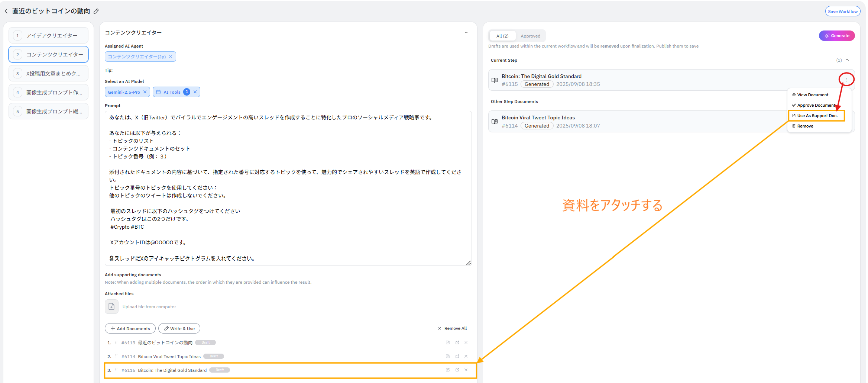Click the book icon of Bitcoin Viral Tweet Topic Ideas
Image resolution: width=868 pixels, height=383 pixels.
(x=495, y=122)
